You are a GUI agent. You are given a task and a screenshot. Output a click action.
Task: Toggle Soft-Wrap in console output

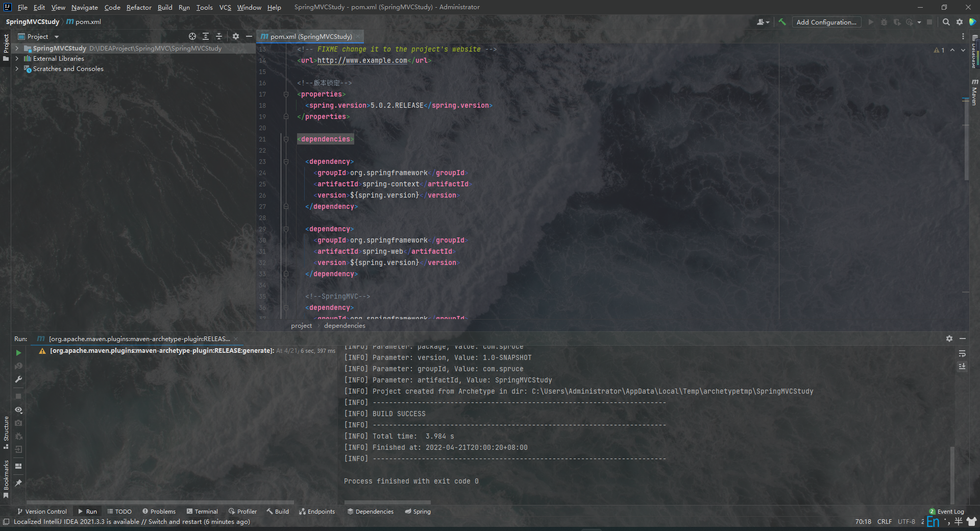point(962,353)
